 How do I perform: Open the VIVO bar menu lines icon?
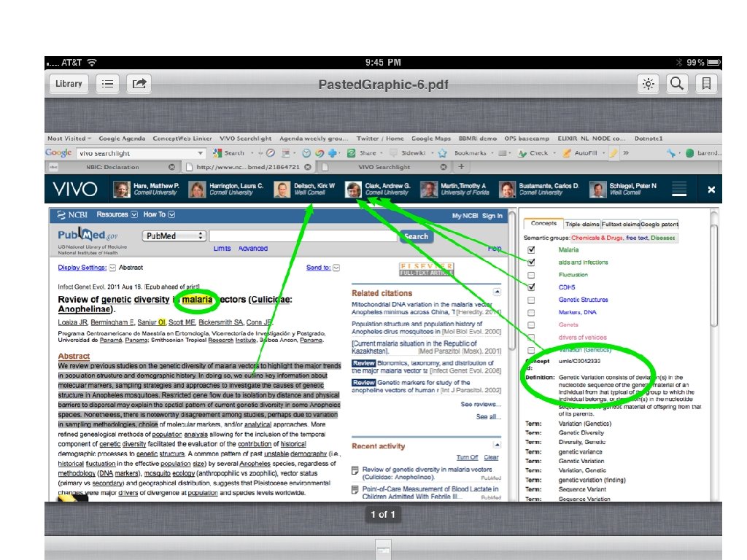[679, 189]
